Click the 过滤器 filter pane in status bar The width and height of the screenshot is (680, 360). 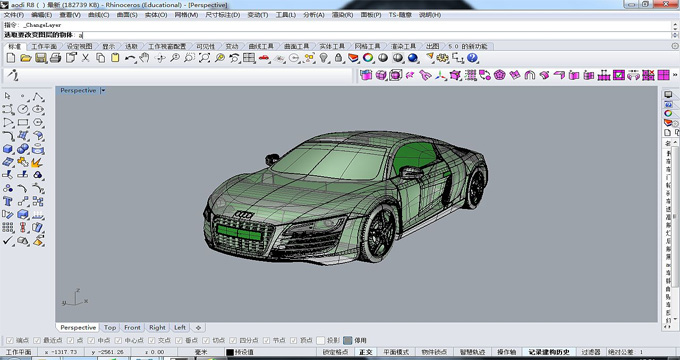click(591, 352)
